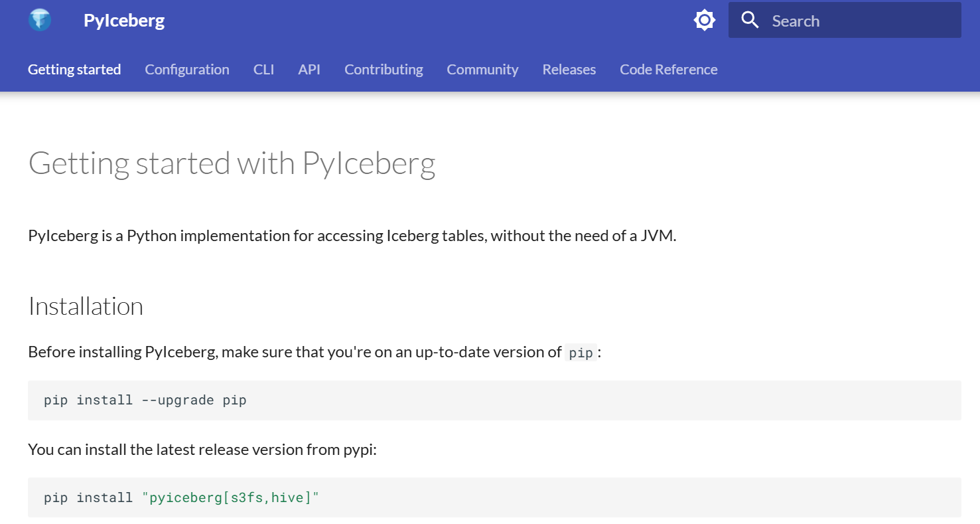Click the search magnifier icon
The image size is (980, 524).
click(x=750, y=20)
